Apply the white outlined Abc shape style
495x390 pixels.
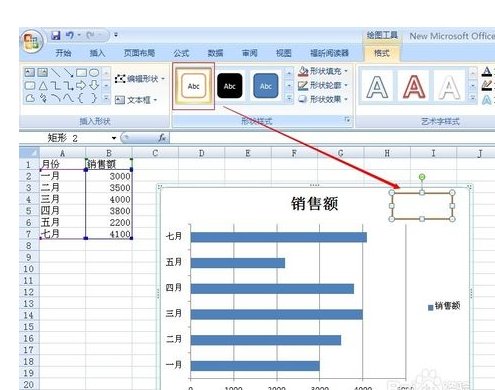point(193,86)
